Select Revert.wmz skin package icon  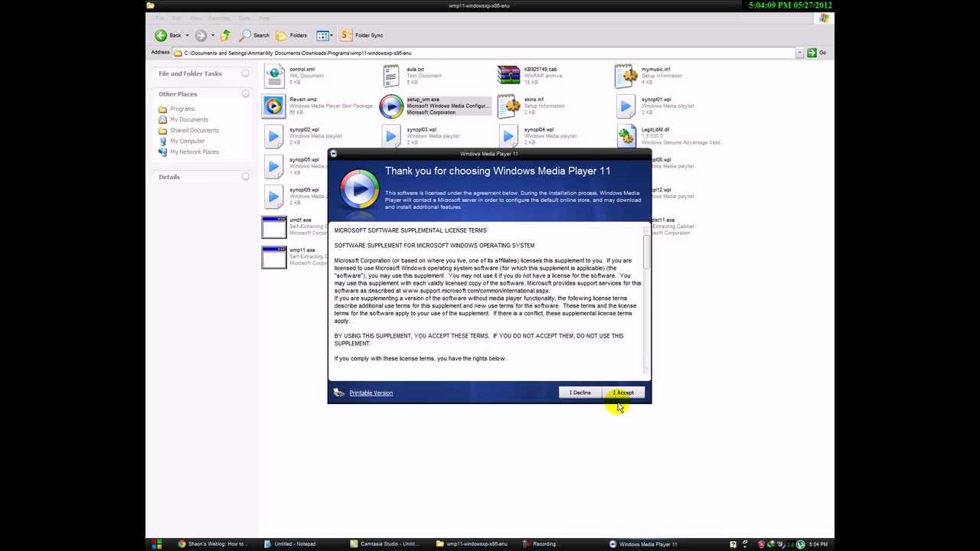coord(274,106)
